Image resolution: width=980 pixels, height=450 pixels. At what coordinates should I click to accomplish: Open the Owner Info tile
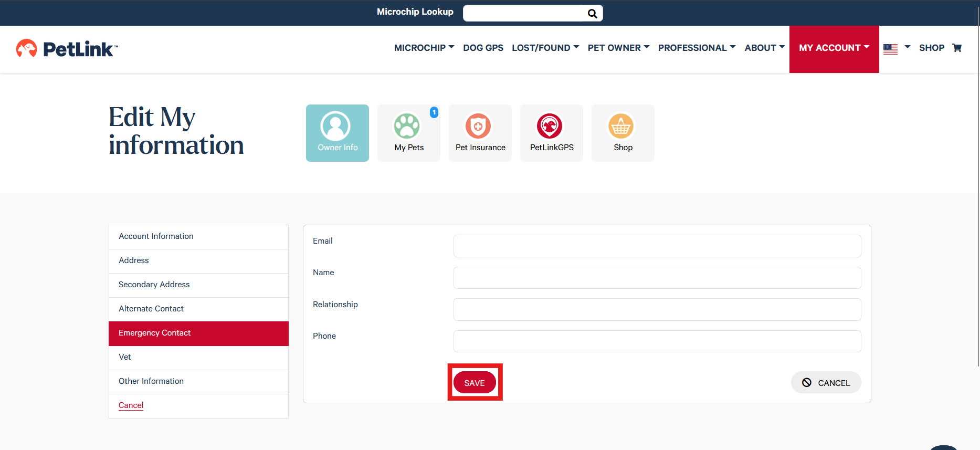coord(338,133)
